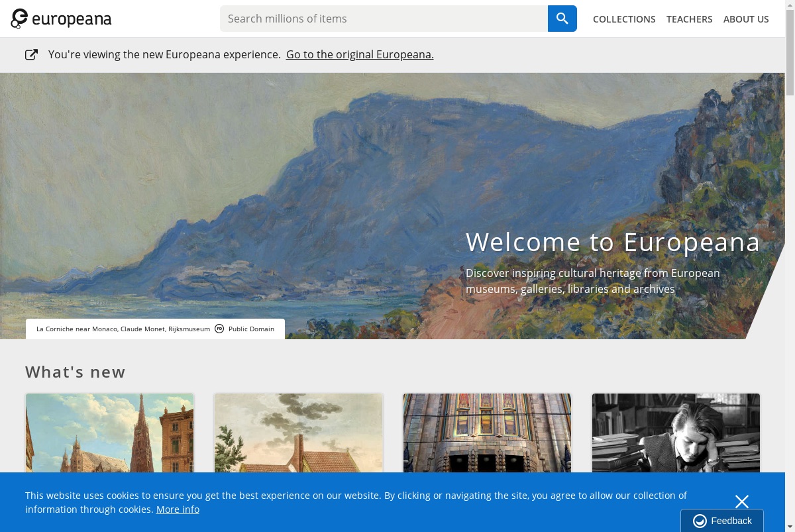The height and width of the screenshot is (532, 795).
Task: Open the red-roofed house painting thumbnail
Action: pyautogui.click(x=299, y=433)
